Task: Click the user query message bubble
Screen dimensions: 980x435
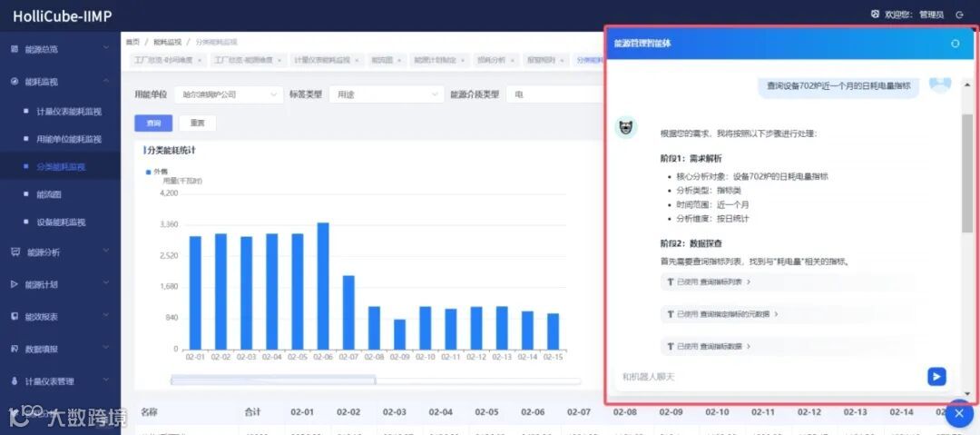Action: (x=838, y=86)
